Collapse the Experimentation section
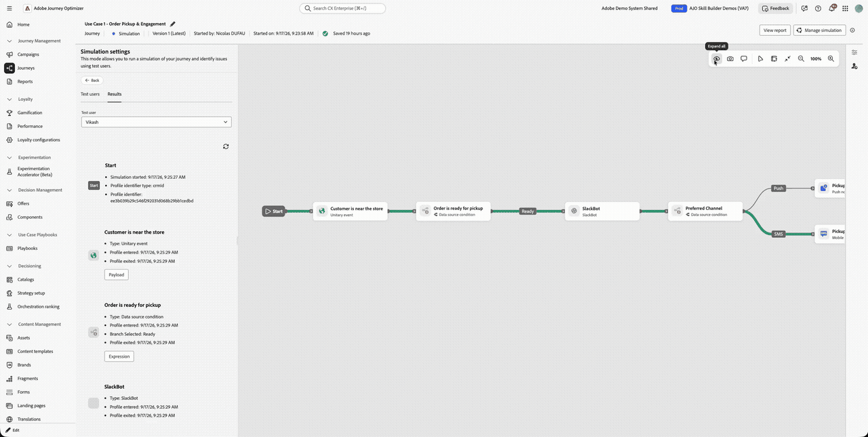The image size is (868, 437). (x=9, y=157)
